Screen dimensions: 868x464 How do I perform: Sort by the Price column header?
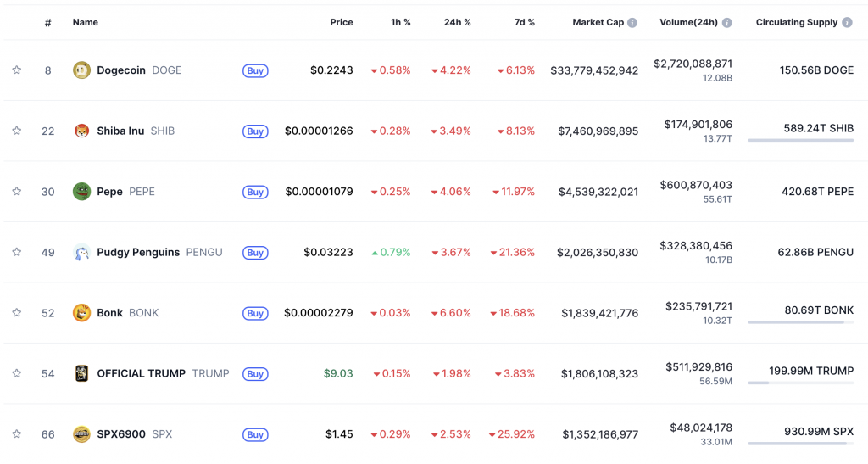pyautogui.click(x=342, y=23)
